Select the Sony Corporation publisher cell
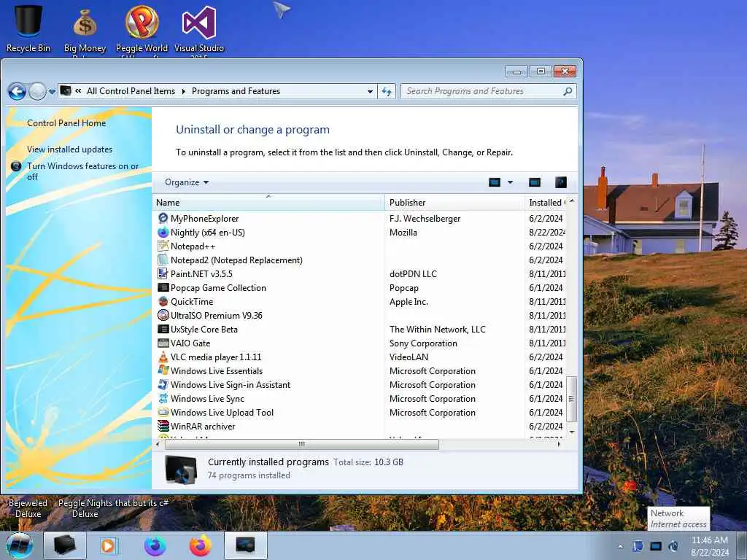This screenshot has width=747, height=560. point(423,343)
